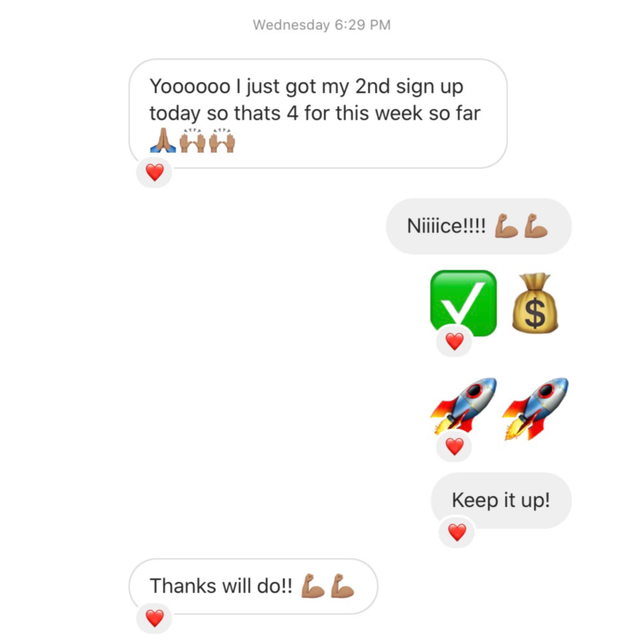Tap the heart reaction under Keep it up!
Screen dimensions: 644x644
pyautogui.click(x=457, y=532)
